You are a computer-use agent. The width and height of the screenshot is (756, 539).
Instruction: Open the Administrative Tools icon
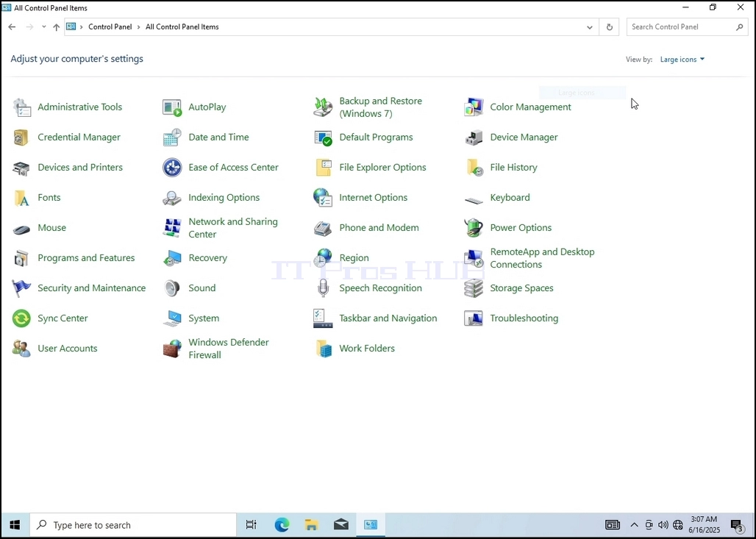click(22, 107)
